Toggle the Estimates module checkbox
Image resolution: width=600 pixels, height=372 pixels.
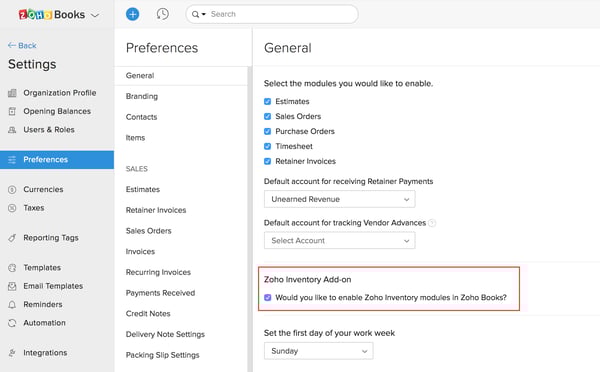coord(267,101)
